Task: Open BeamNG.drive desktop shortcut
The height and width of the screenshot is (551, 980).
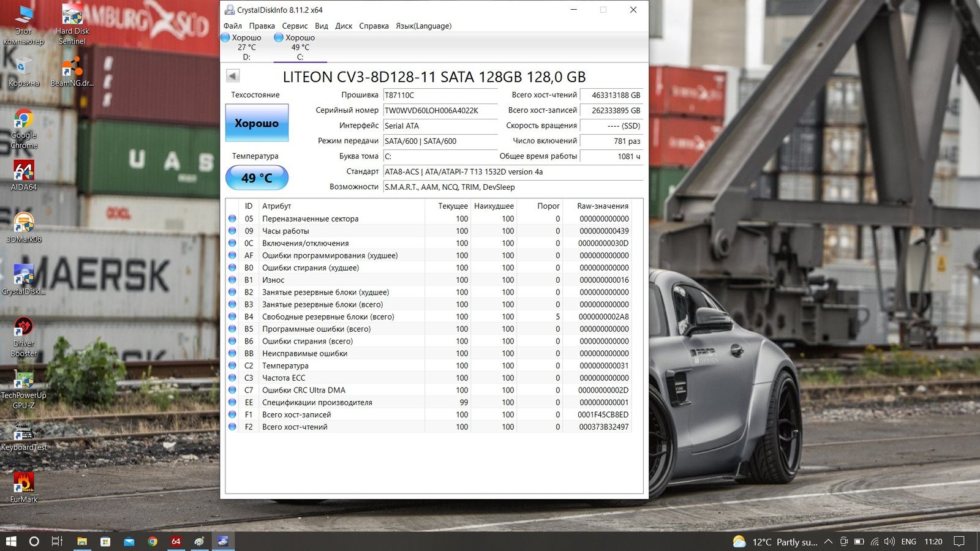Action: click(x=72, y=71)
